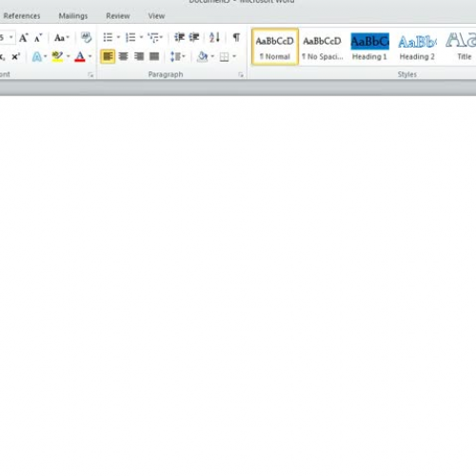The image size is (476, 476).
Task: Open Paragraph dialog box launcher
Action: (x=241, y=75)
